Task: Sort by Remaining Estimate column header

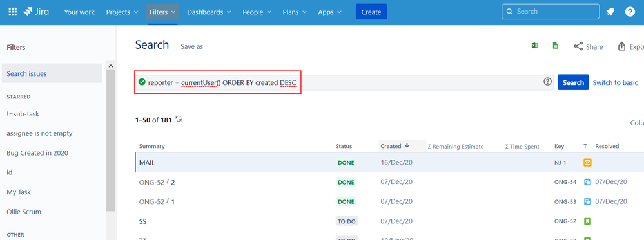Action: point(456,147)
